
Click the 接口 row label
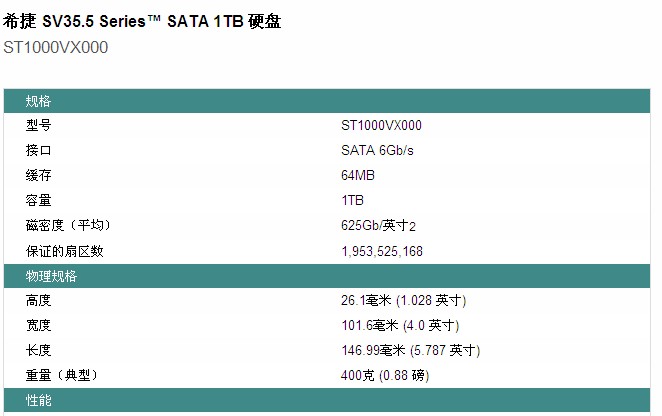[38, 151]
